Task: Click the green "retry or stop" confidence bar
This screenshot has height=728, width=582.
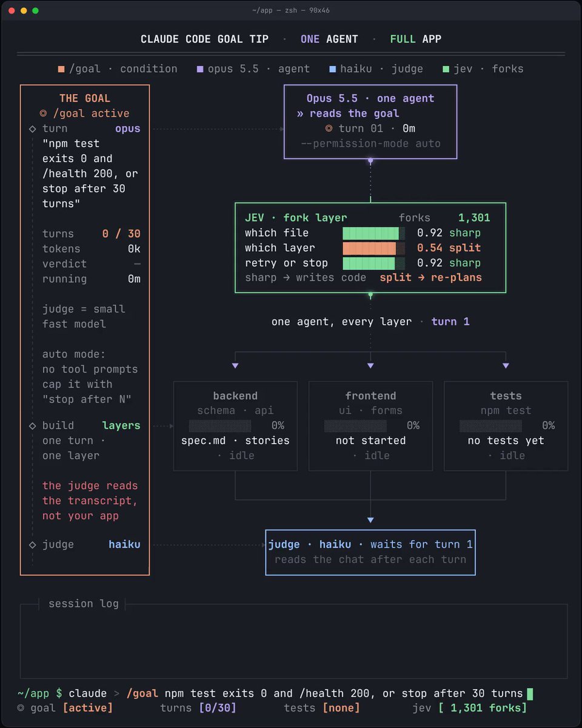Action: [x=373, y=263]
